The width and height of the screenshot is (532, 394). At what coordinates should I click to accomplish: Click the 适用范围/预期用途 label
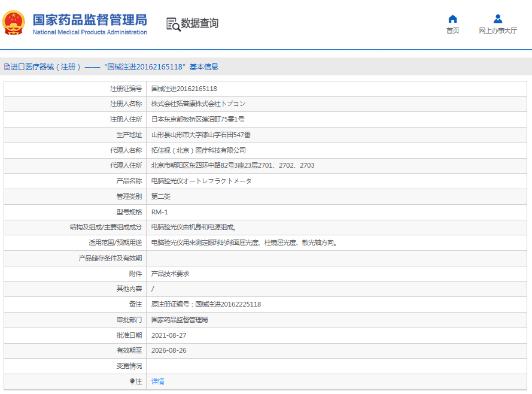tap(115, 243)
